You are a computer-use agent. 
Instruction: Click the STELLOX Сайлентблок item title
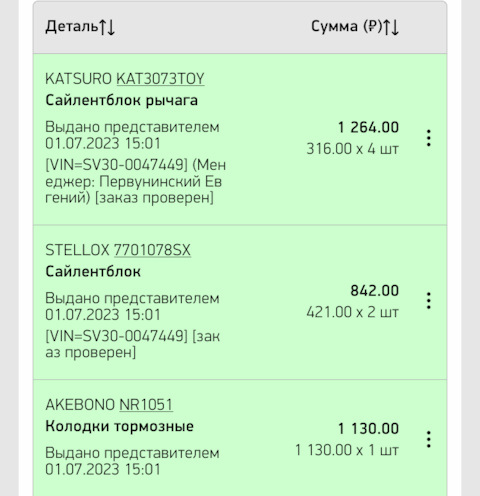(93, 272)
